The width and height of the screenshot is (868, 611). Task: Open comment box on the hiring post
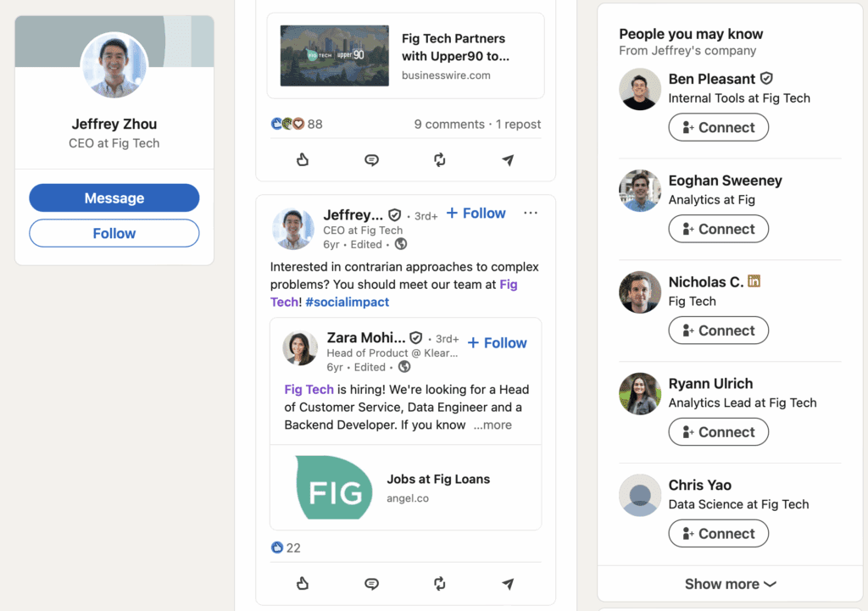pos(371,583)
